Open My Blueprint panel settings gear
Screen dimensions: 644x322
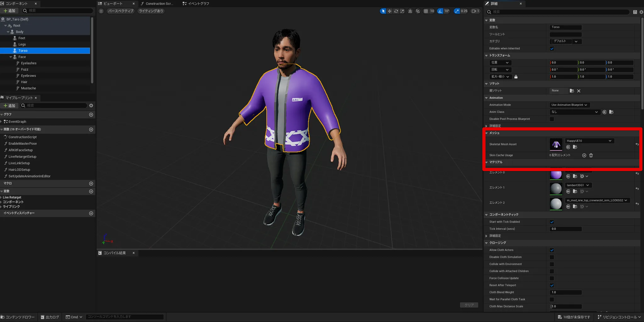tap(91, 106)
